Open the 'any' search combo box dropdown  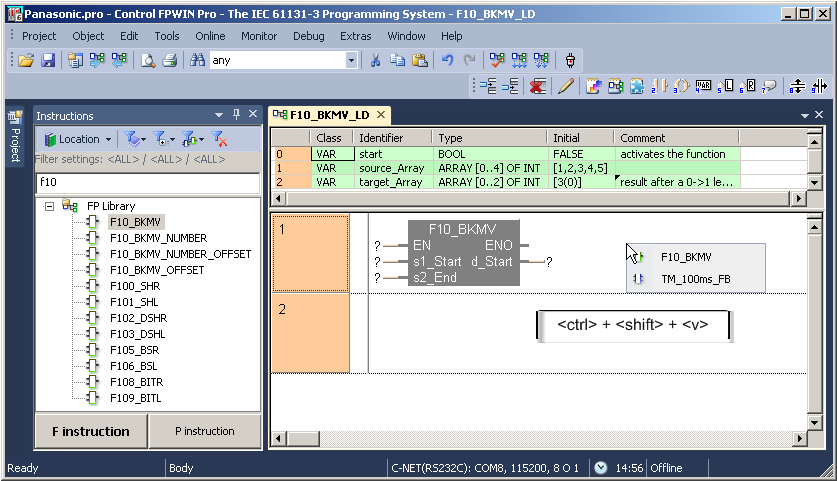point(351,60)
